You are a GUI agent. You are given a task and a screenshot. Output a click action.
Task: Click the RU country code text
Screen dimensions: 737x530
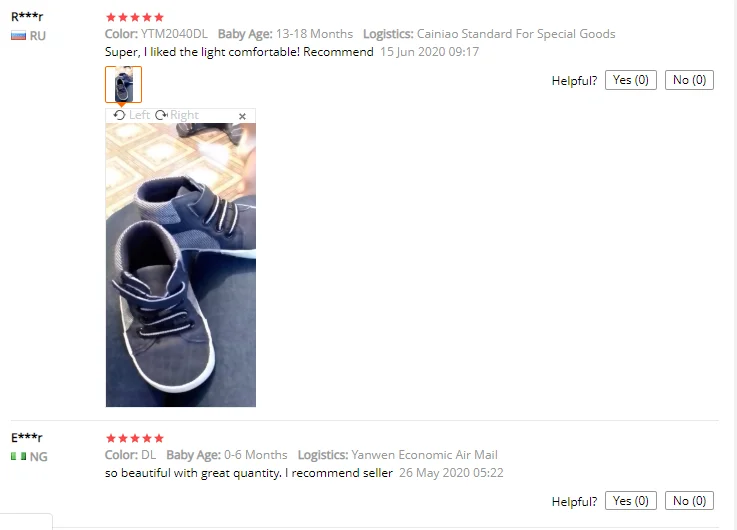(38, 36)
